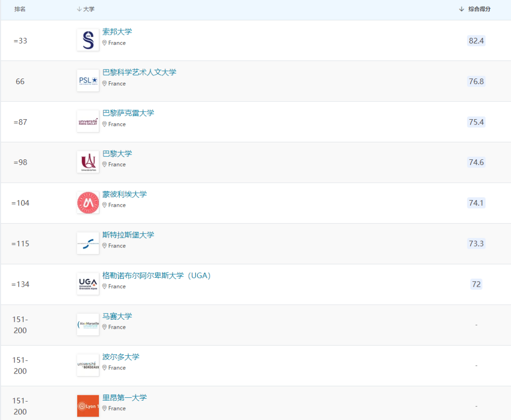Image resolution: width=511 pixels, height=420 pixels.
Task: Click the sort arrow beside 综合得分
Action: [x=461, y=9]
